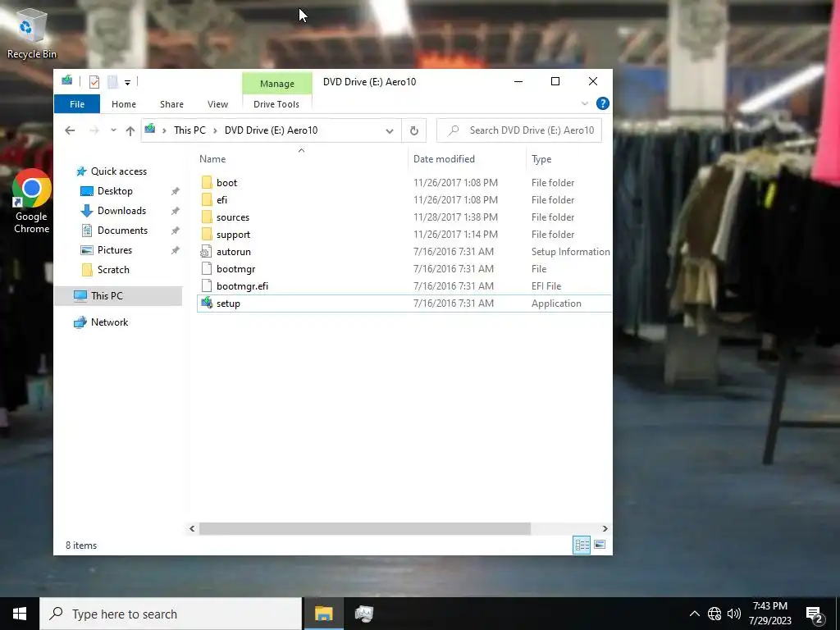Select the Manage contextual tab

coord(277,84)
